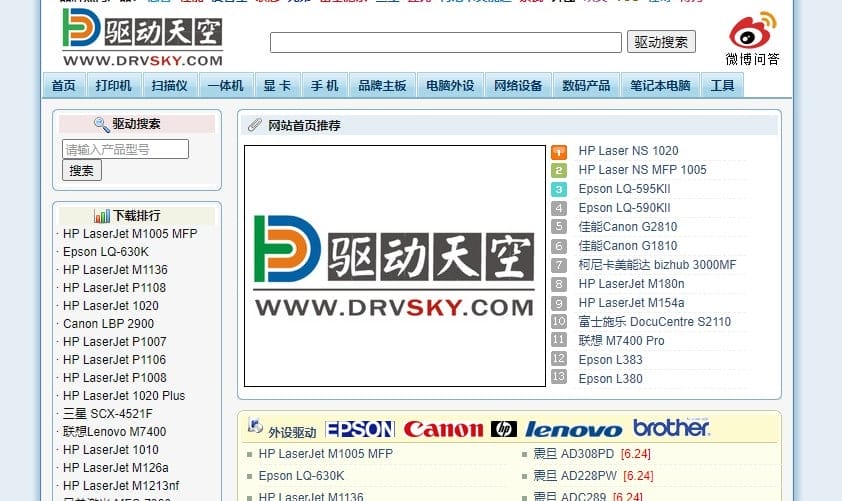Click the HP brand logo
Viewport: 842px width, 501px height.
[x=504, y=429]
